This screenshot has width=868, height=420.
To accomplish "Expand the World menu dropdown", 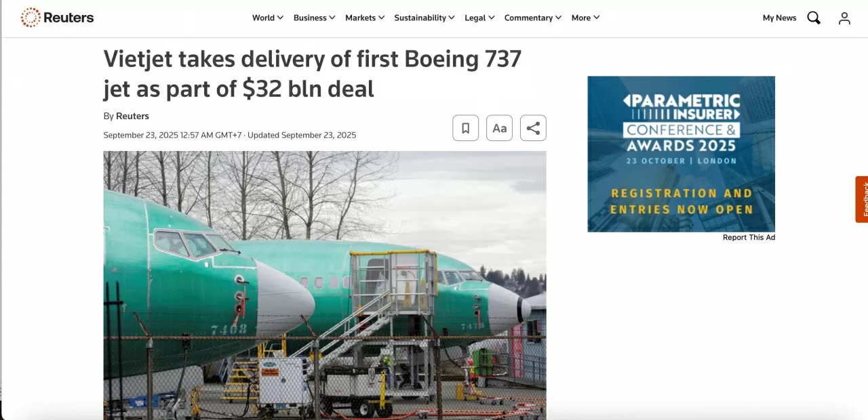I will 268,18.
